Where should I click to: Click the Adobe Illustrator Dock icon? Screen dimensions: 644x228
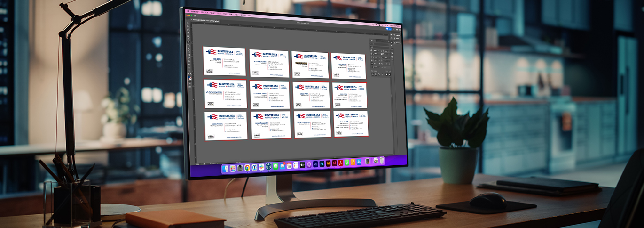point(328,163)
